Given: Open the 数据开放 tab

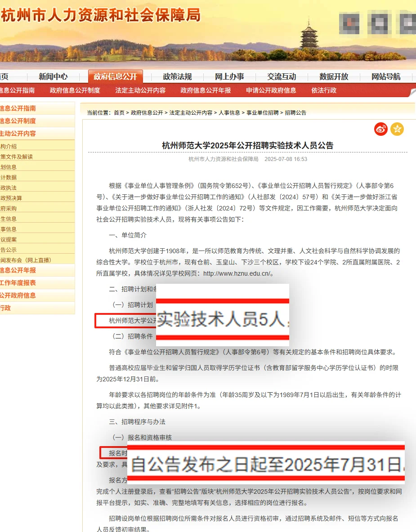Looking at the screenshot, I should coord(334,77).
